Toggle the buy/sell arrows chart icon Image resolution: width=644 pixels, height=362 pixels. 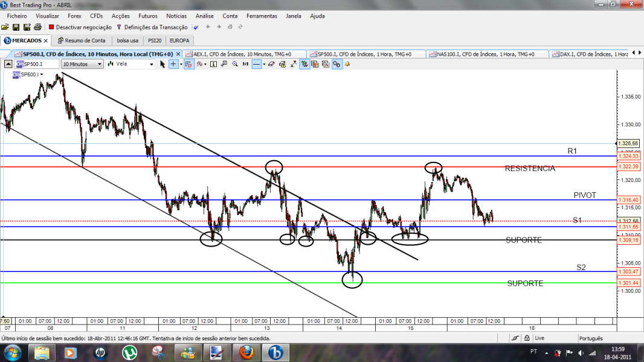point(304,64)
